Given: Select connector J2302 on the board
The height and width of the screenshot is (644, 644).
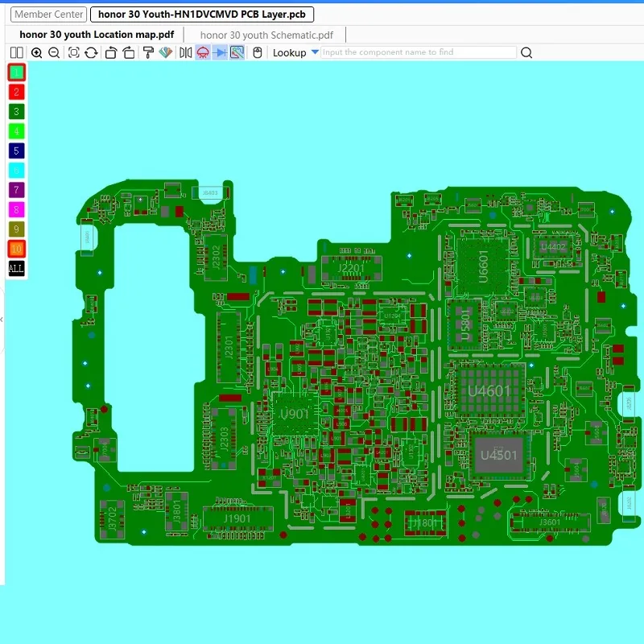Looking at the screenshot, I should pyautogui.click(x=216, y=258).
